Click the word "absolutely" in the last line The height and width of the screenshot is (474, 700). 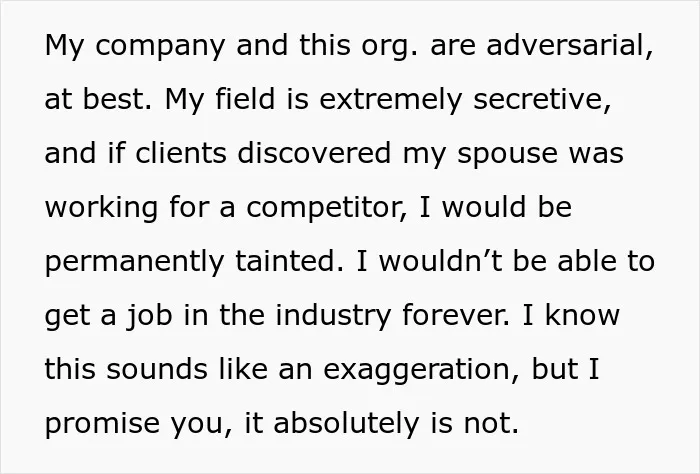click(x=346, y=423)
